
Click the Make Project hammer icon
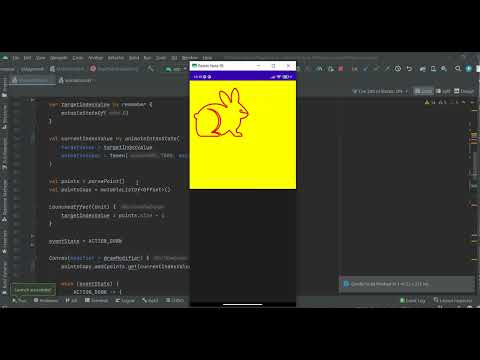(151, 69)
